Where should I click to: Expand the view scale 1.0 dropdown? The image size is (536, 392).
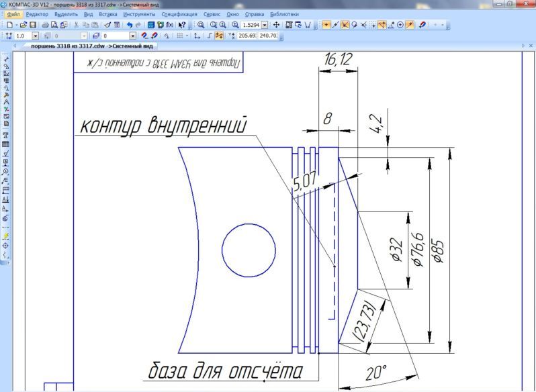[x=36, y=36]
